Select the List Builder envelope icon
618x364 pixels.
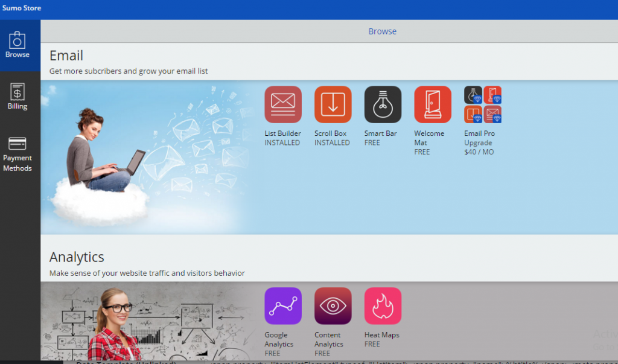[x=283, y=104]
